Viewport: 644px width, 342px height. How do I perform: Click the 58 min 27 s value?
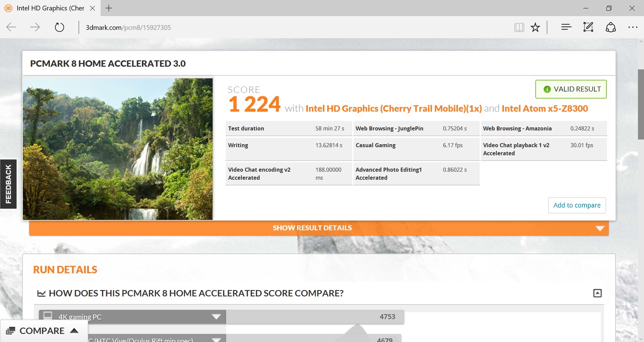pyautogui.click(x=330, y=128)
